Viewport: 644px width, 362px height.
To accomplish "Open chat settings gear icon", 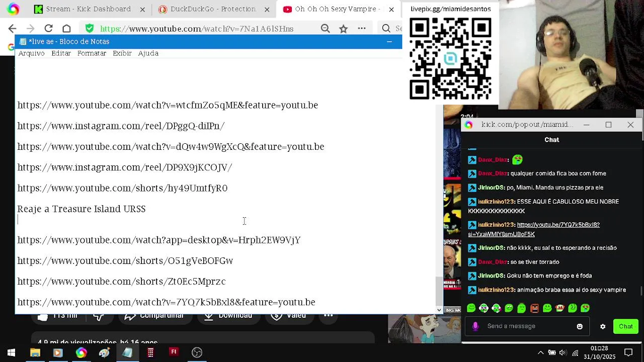I will [603, 327].
